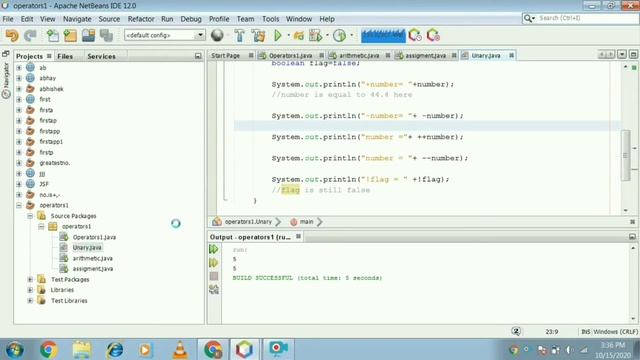The height and width of the screenshot is (360, 640).
Task: Select the greatestno. project
Action: [x=54, y=163]
